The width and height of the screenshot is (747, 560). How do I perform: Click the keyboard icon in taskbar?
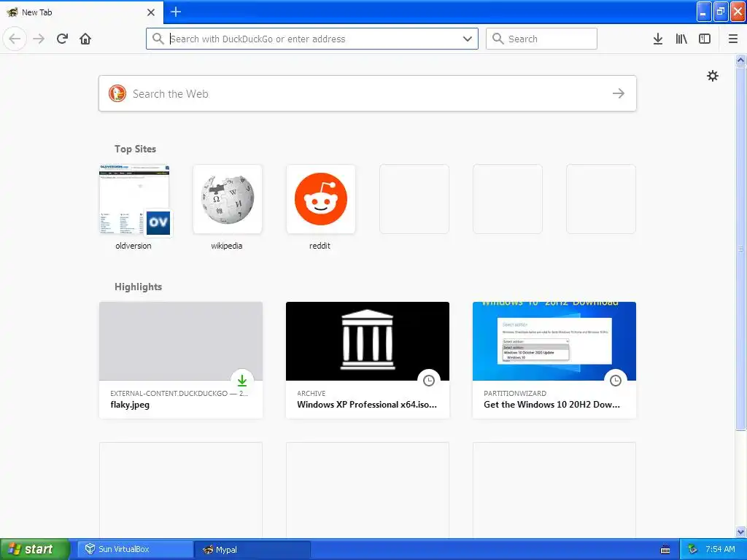coord(665,550)
